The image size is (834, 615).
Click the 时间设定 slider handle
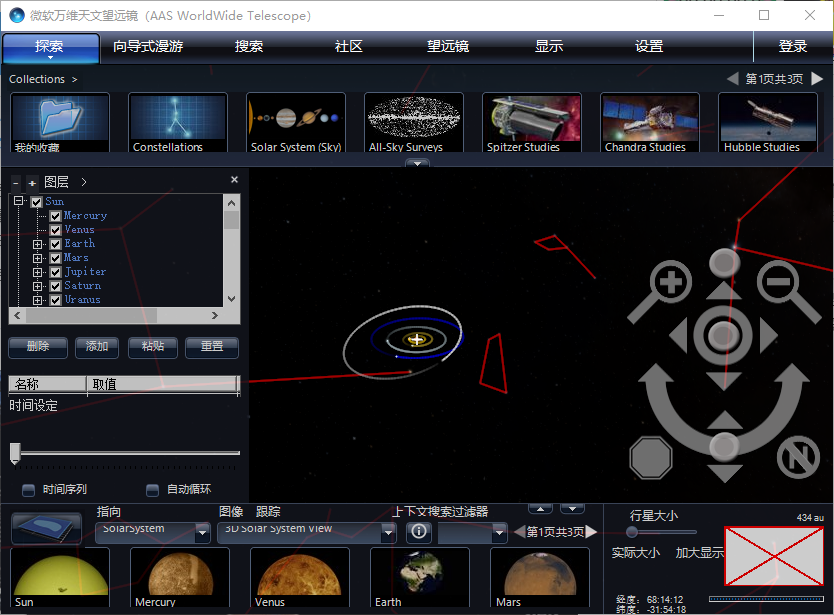(x=15, y=453)
